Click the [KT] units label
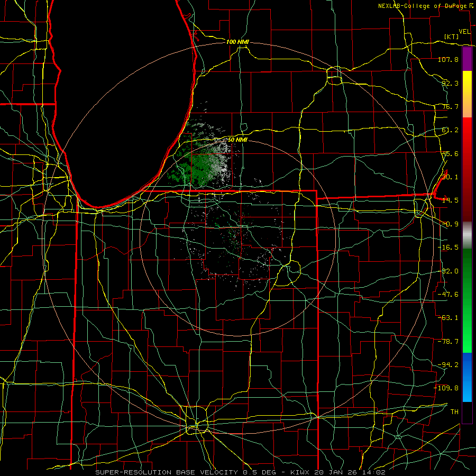This screenshot has height=476, width=476. 452,36
